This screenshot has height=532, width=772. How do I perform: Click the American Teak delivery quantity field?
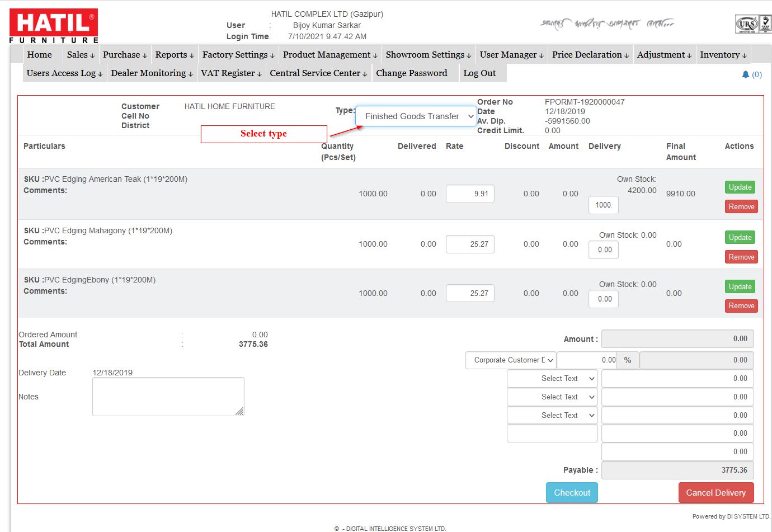coord(604,205)
